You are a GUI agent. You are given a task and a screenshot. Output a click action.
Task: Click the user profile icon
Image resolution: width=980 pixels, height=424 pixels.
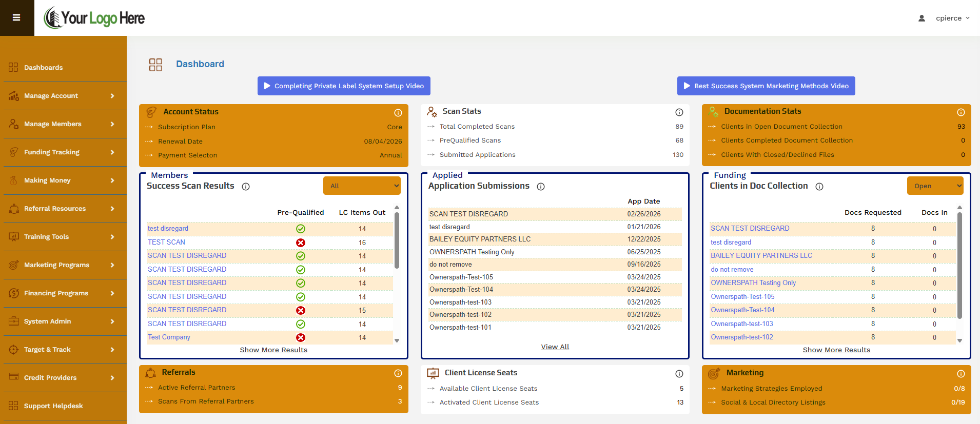922,18
